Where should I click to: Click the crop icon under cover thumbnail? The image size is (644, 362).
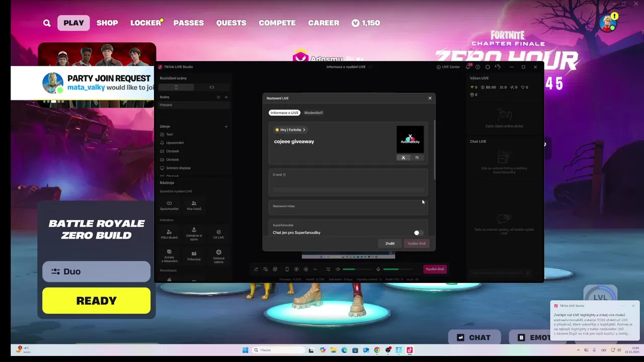(403, 157)
